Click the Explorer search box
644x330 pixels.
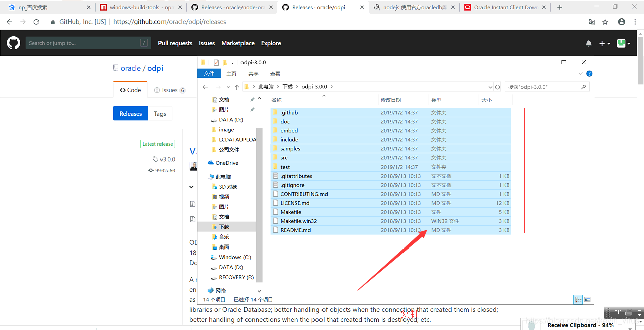[547, 87]
